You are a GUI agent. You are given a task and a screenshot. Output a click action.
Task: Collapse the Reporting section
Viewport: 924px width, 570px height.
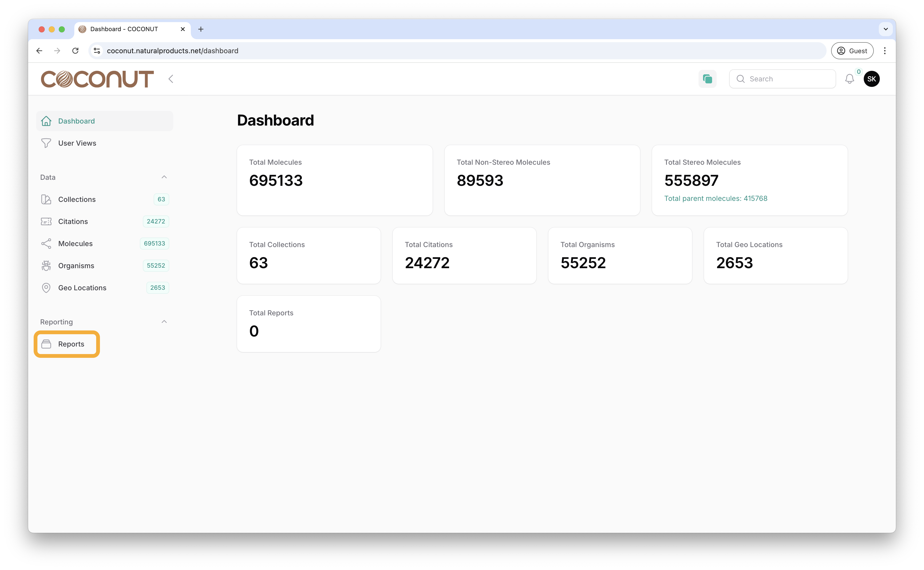point(164,322)
